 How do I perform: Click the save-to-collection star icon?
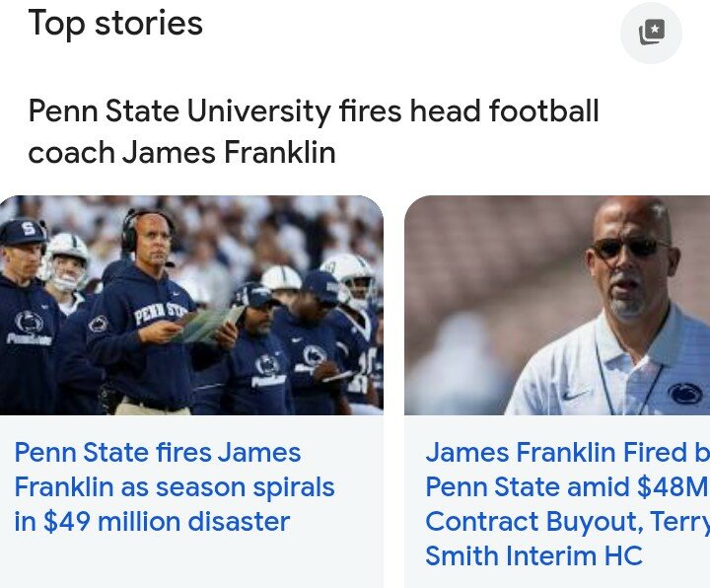coord(651,33)
